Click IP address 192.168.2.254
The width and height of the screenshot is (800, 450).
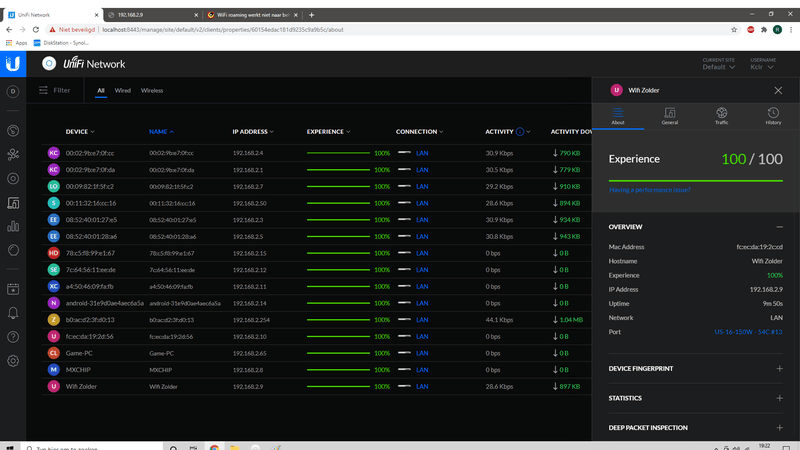(251, 320)
